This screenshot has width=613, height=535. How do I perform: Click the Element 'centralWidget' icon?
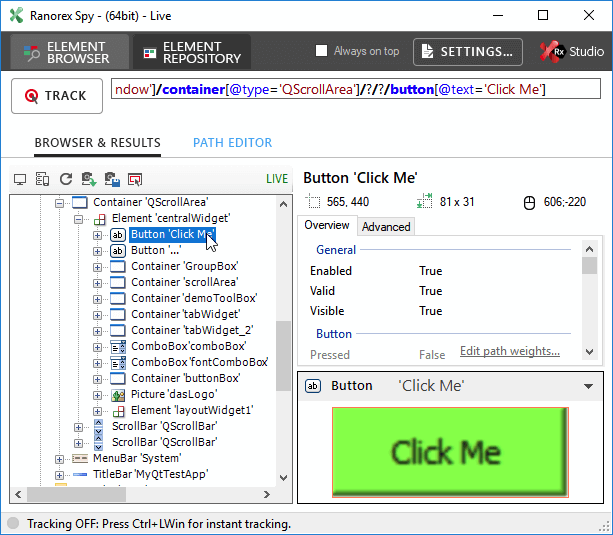(100, 219)
